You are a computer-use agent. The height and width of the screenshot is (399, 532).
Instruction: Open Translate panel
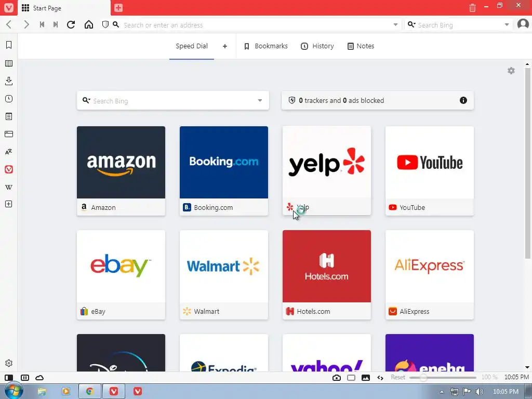point(9,152)
